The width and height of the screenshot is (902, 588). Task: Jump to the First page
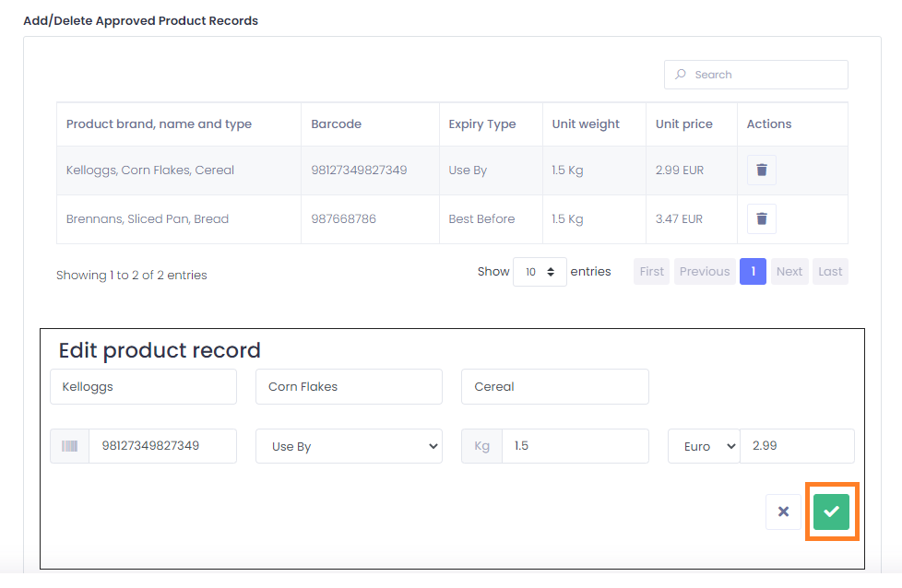pyautogui.click(x=652, y=271)
